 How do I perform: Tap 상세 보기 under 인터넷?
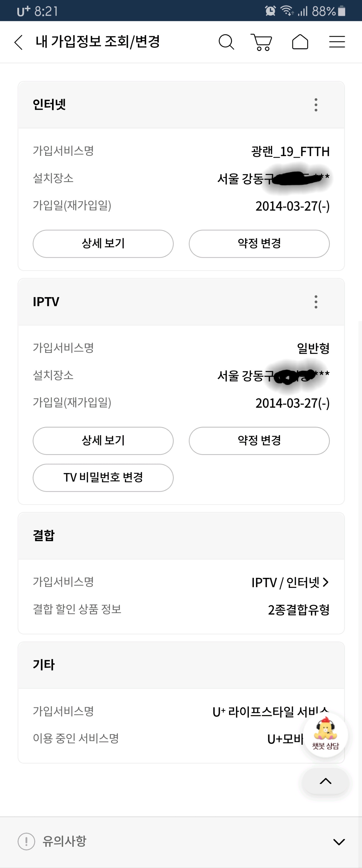click(103, 244)
